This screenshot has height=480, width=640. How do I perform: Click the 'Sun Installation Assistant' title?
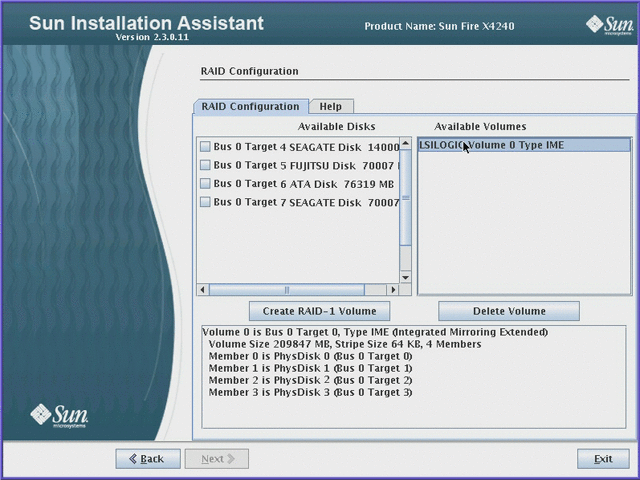(x=147, y=23)
